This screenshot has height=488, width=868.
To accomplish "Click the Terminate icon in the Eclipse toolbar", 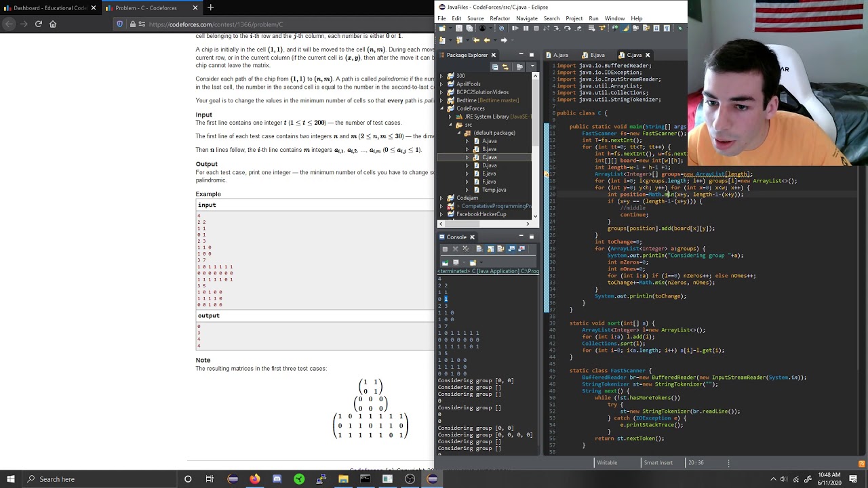I will [x=536, y=28].
